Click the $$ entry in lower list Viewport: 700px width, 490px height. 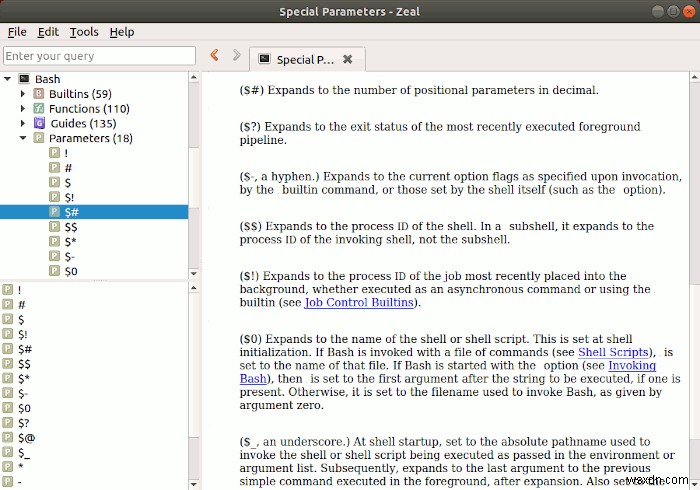[24, 364]
